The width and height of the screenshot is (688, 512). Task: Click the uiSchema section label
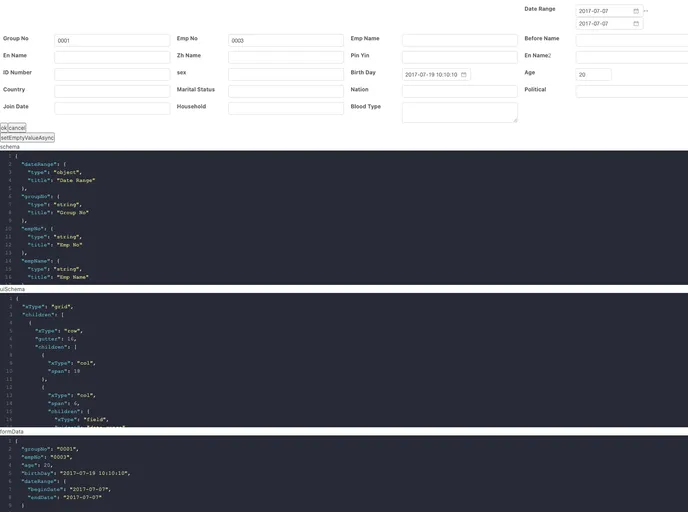tap(12, 290)
